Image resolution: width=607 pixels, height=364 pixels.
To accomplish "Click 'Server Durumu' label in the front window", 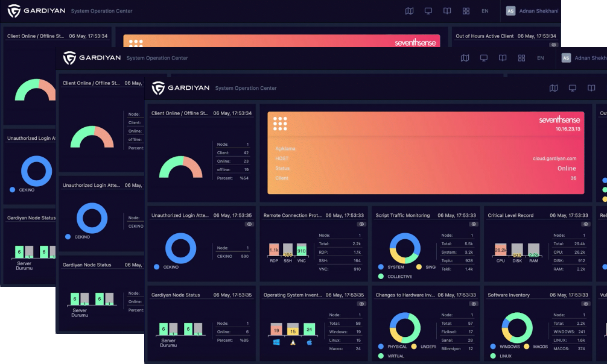I will [168, 343].
